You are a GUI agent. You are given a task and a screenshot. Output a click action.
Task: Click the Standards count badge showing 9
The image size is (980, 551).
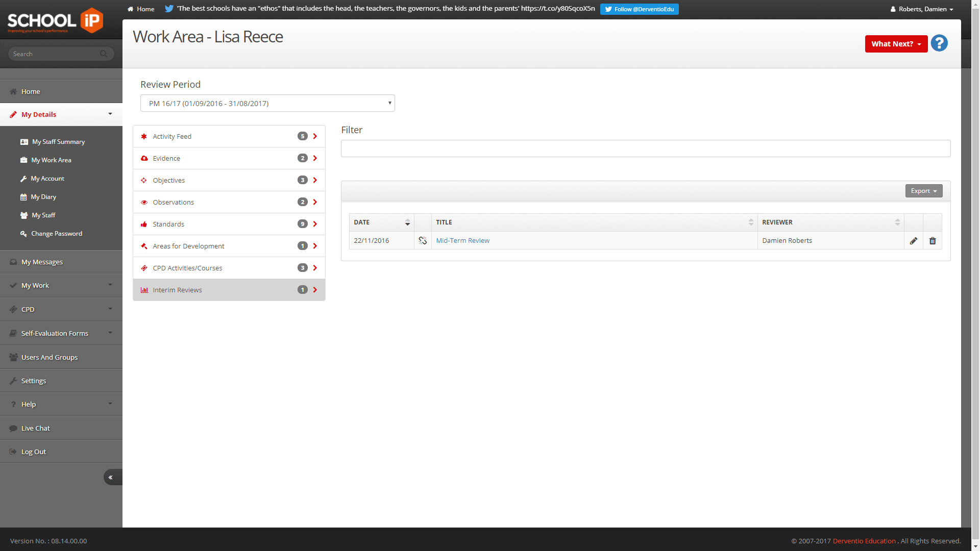303,224
